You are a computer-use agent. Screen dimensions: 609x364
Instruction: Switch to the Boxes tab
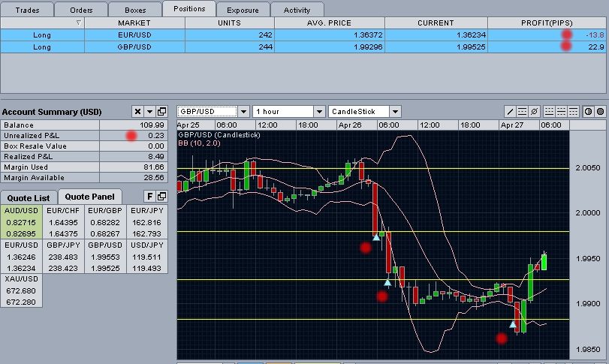click(135, 10)
